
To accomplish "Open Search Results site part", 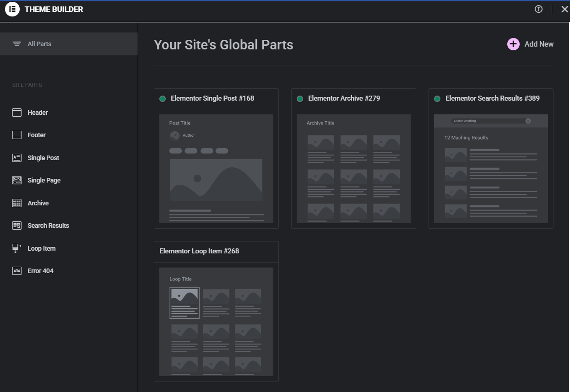I will tap(48, 226).
